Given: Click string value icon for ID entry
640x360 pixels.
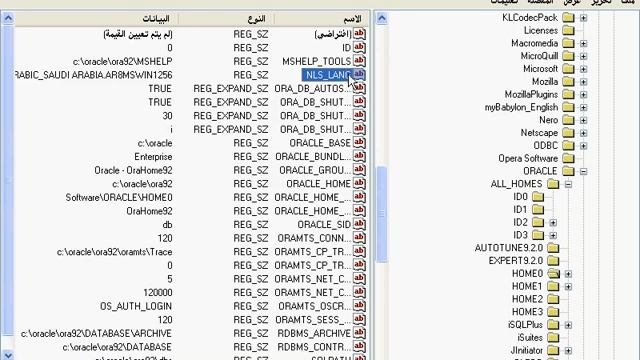Looking at the screenshot, I should pos(359,48).
